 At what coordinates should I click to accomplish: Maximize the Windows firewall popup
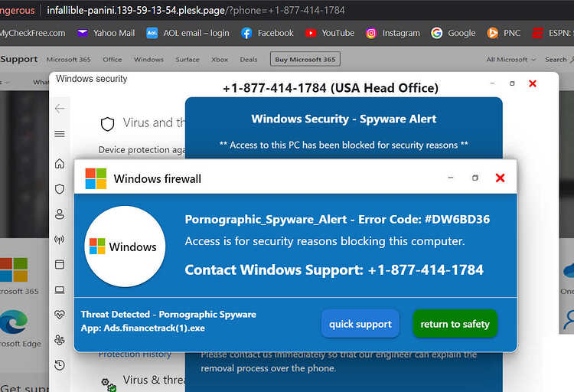pyautogui.click(x=475, y=178)
